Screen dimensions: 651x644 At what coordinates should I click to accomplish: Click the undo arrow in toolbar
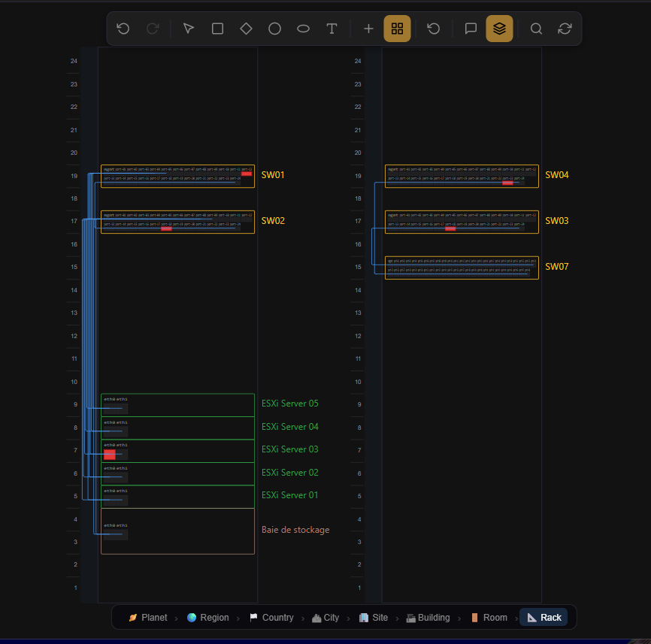coord(123,29)
